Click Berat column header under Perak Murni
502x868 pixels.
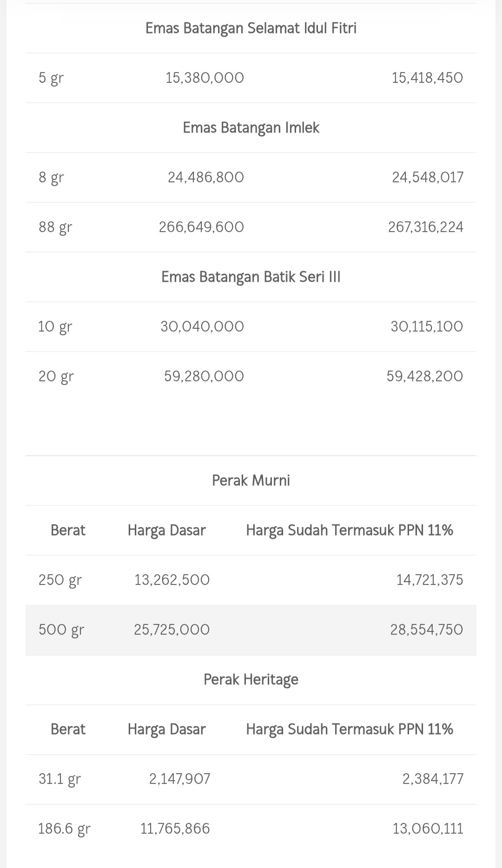pyautogui.click(x=68, y=530)
